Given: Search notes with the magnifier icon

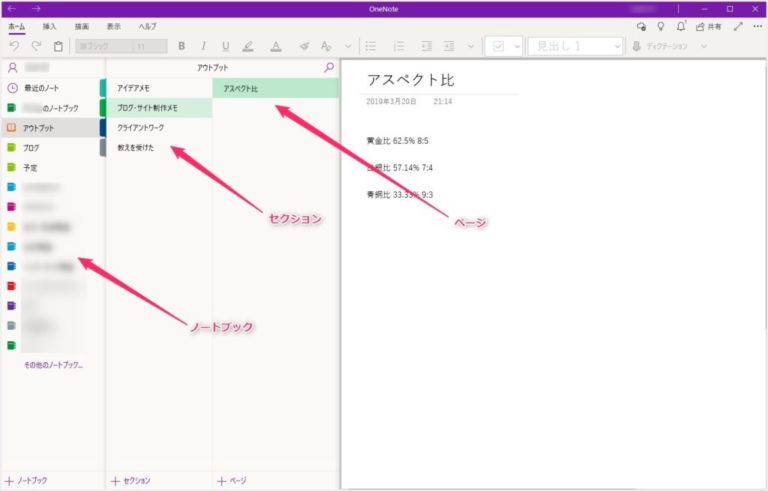Looking at the screenshot, I should (x=329, y=68).
